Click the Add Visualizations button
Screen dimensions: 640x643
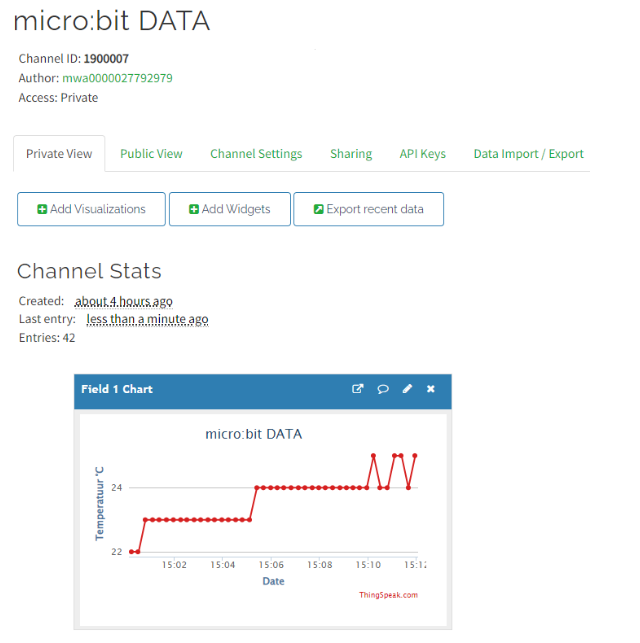(91, 209)
